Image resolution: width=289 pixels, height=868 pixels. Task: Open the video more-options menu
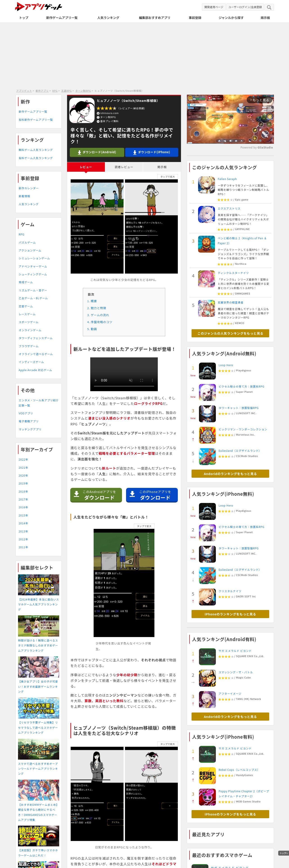click(152, 380)
